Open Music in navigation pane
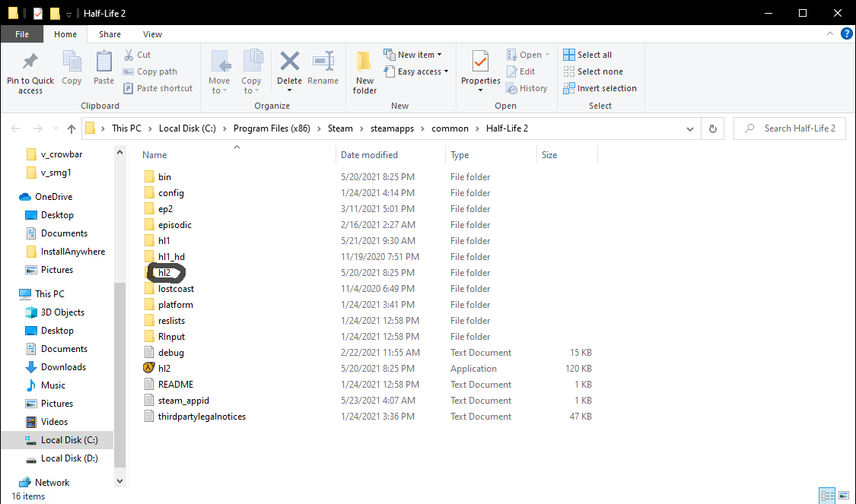 (x=53, y=385)
